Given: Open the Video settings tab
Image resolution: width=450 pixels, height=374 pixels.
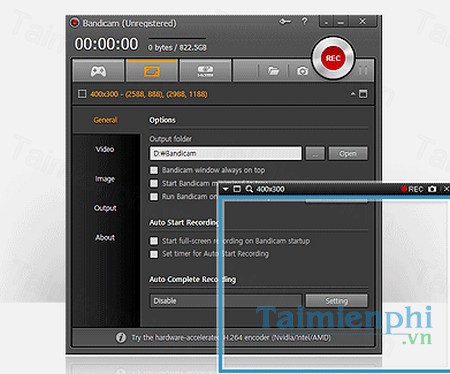Looking at the screenshot, I should [x=105, y=149].
